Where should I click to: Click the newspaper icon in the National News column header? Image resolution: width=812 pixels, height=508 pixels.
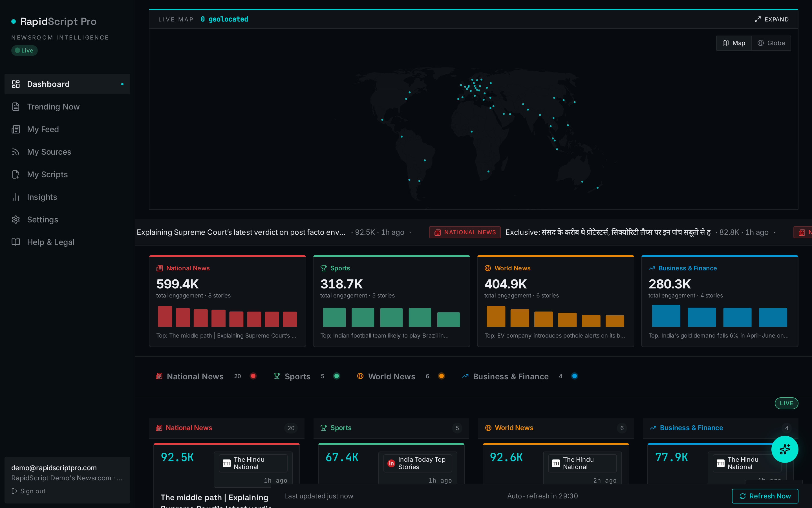[x=159, y=428]
